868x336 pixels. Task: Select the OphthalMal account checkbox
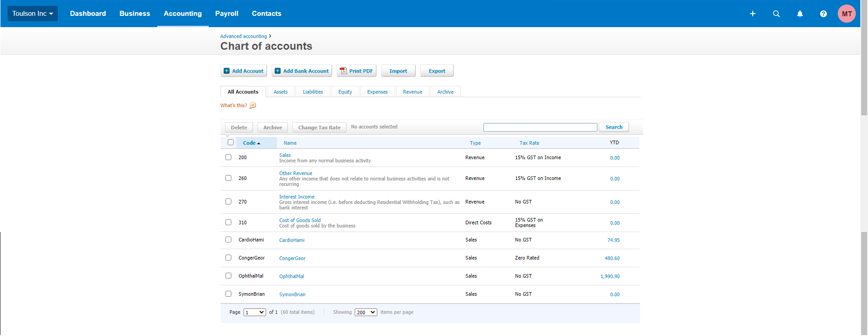point(228,276)
